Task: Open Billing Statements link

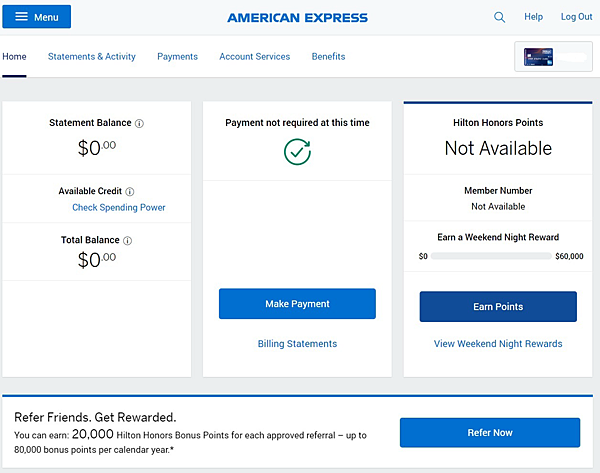Action: click(x=297, y=344)
